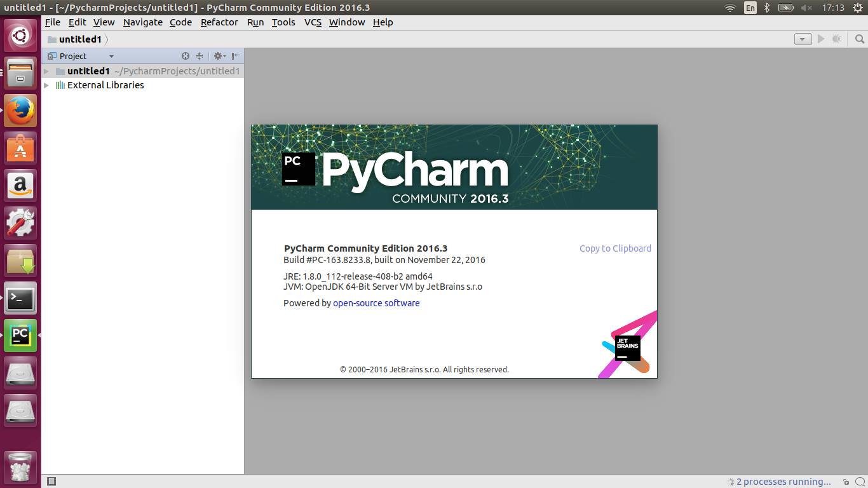Open Terminal from the dock
Screen dimensions: 868x488
[x=20, y=298]
